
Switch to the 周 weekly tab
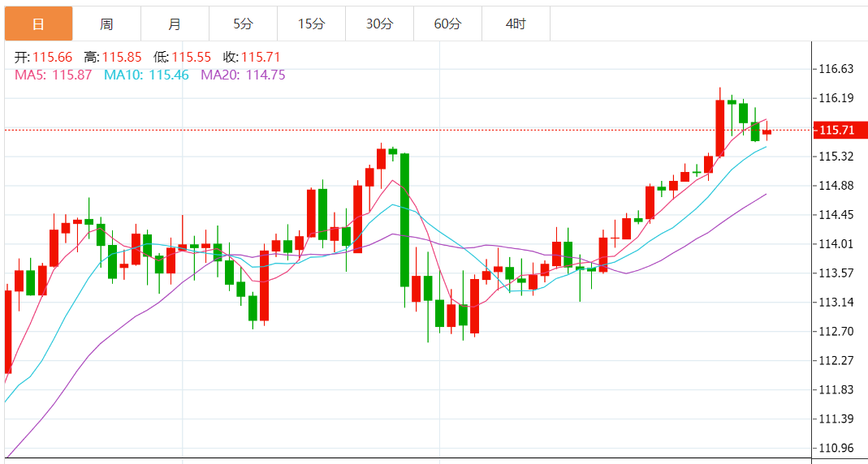(106, 24)
